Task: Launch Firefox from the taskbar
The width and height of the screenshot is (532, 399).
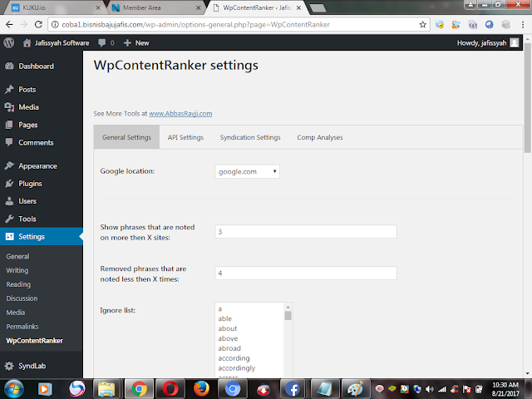Action: coord(201,389)
